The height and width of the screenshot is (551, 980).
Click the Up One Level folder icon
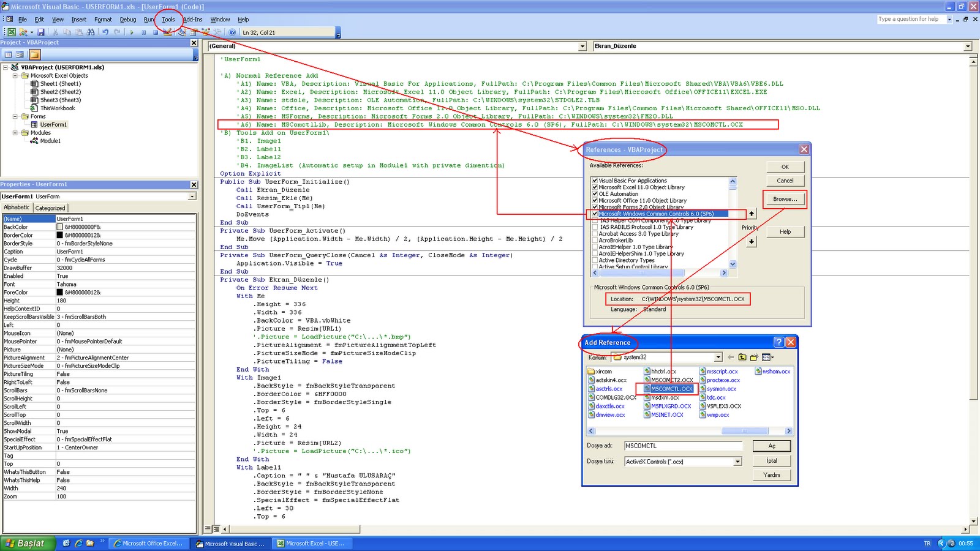click(742, 357)
